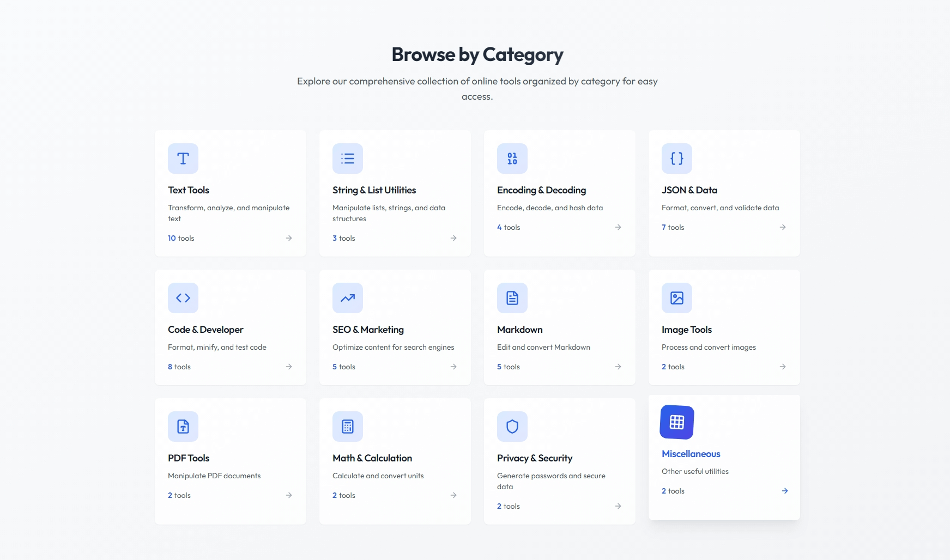Click the Encoding & Decoding binary icon
950x560 pixels.
coord(512,159)
